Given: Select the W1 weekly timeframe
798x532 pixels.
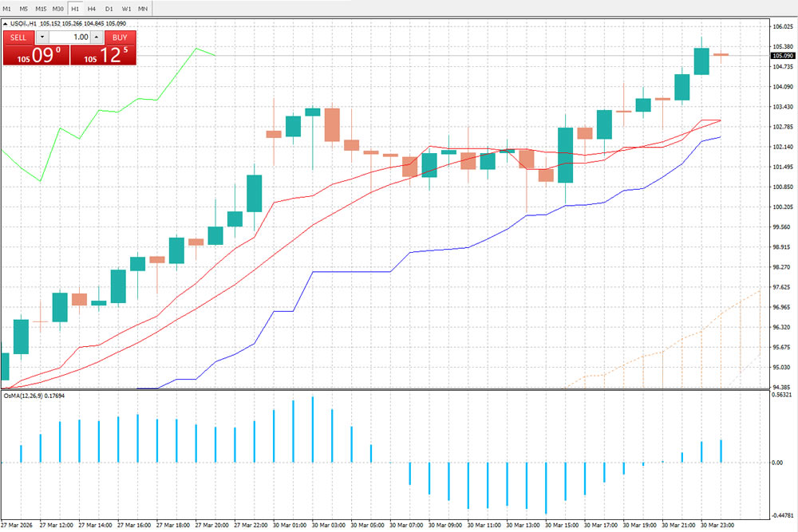Looking at the screenshot, I should [125, 8].
